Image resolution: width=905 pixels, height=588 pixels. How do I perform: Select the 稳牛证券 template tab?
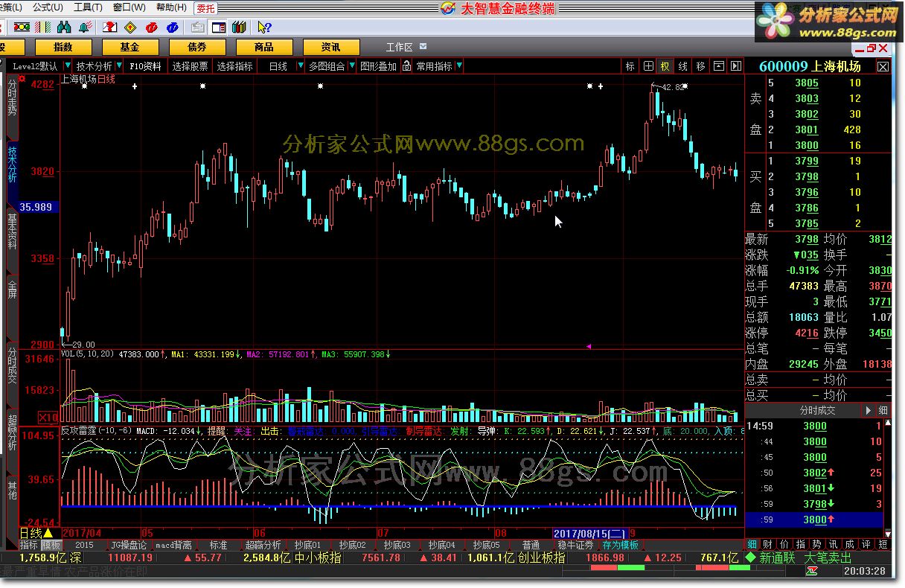[x=576, y=545]
